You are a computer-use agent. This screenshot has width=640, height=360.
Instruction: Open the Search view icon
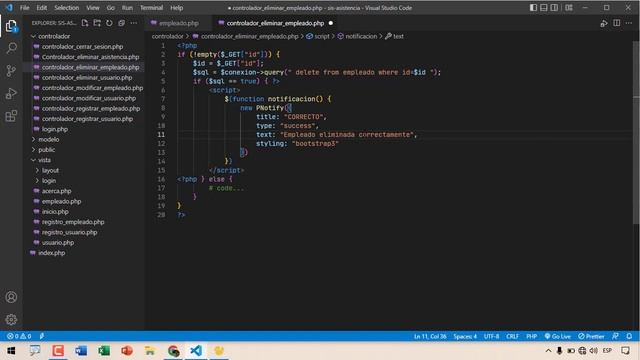[11, 48]
